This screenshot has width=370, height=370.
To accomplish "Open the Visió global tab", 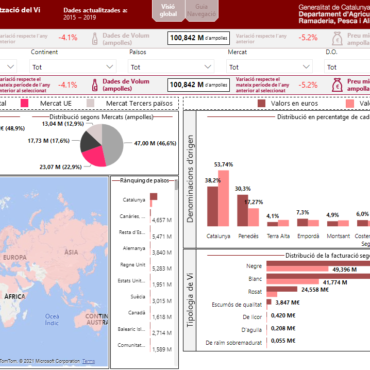I will tap(168, 11).
